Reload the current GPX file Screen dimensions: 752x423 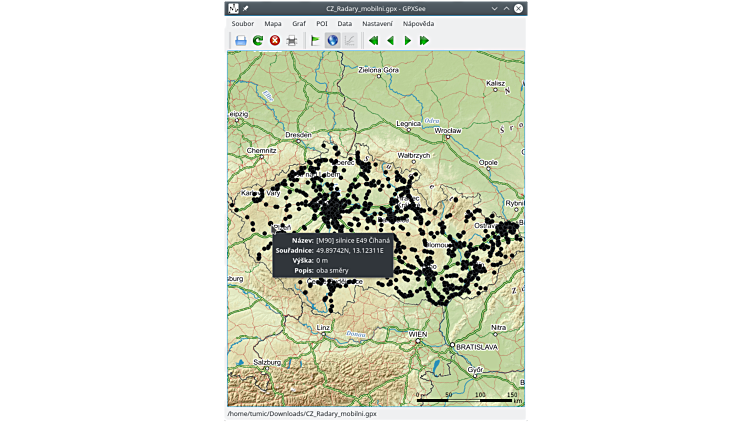(x=257, y=41)
